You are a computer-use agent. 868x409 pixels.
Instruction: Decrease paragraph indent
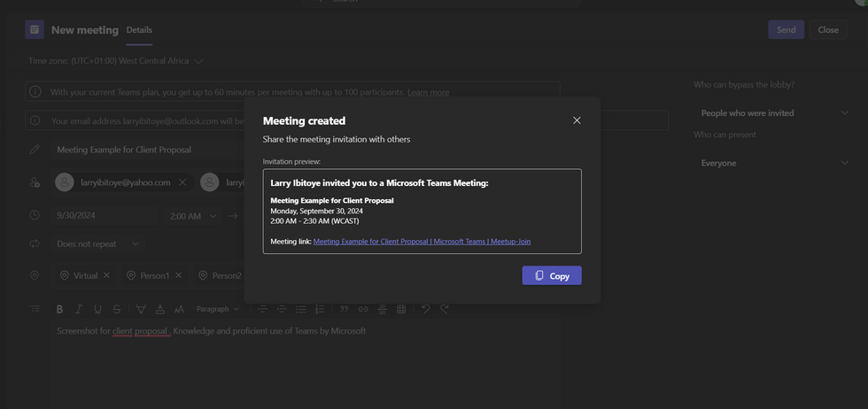pyautogui.click(x=262, y=309)
